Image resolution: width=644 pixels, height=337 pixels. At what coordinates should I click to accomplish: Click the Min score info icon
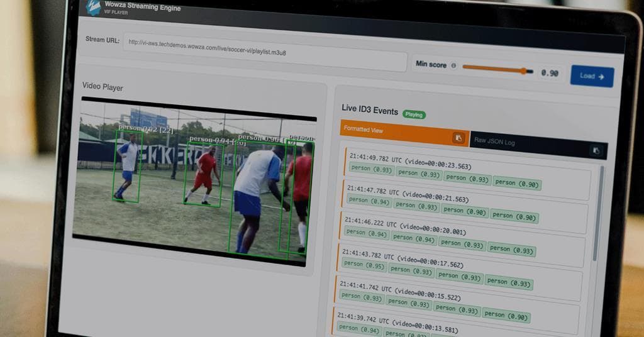(x=453, y=65)
